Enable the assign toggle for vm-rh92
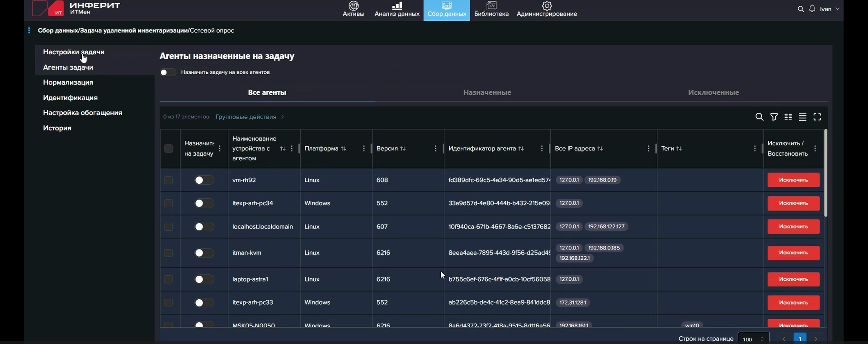868x344 pixels. point(204,180)
